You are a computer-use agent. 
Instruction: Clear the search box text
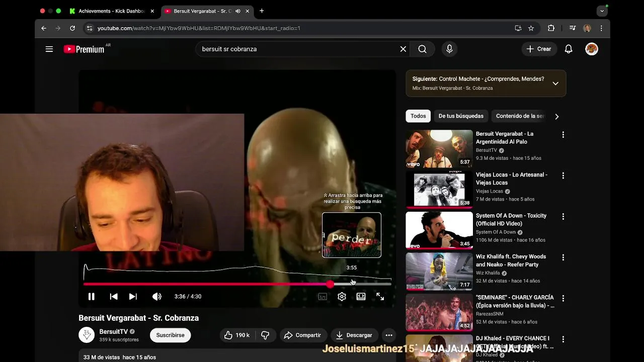403,49
